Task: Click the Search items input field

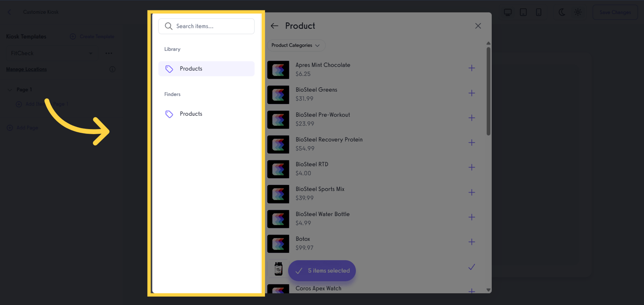Action: pos(206,26)
